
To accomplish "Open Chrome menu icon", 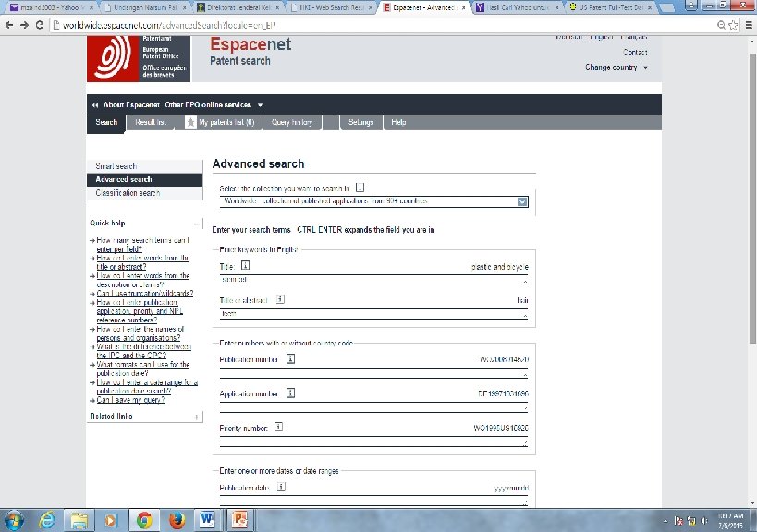I will pos(749,25).
